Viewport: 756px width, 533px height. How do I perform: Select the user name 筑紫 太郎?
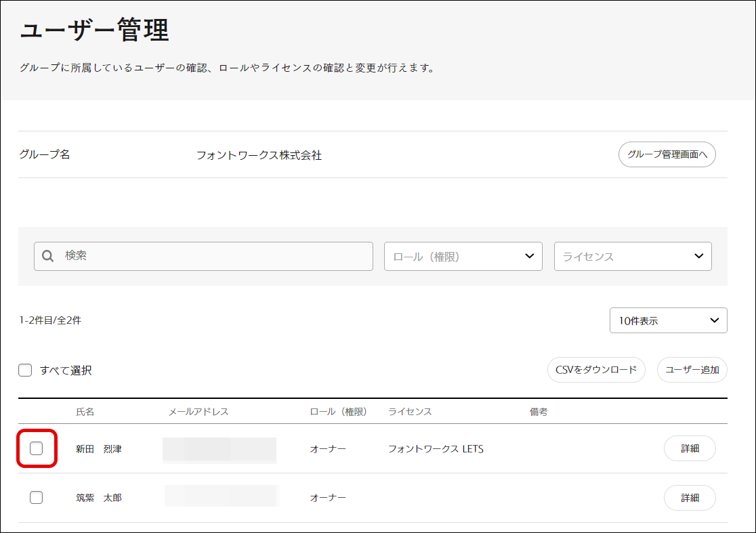click(x=99, y=498)
